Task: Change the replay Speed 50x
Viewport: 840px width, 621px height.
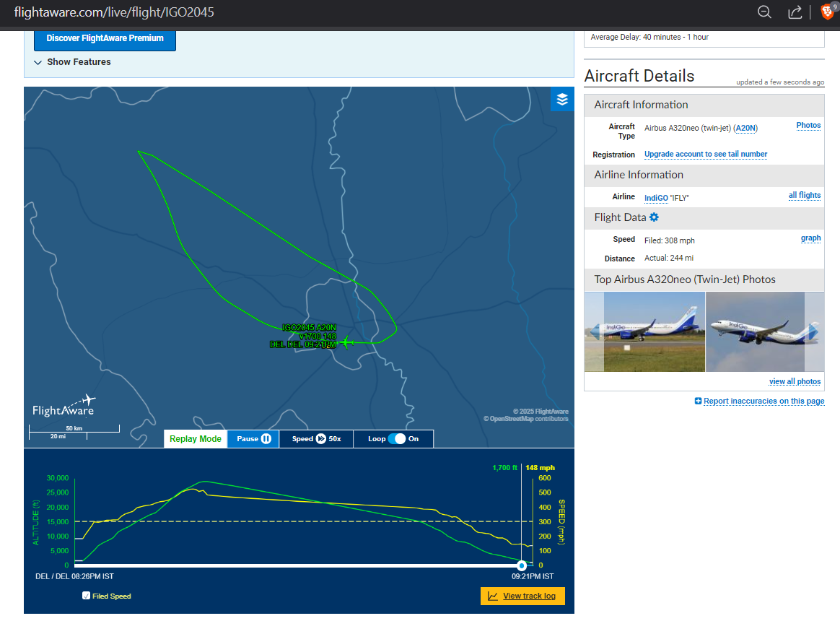Action: (x=316, y=438)
